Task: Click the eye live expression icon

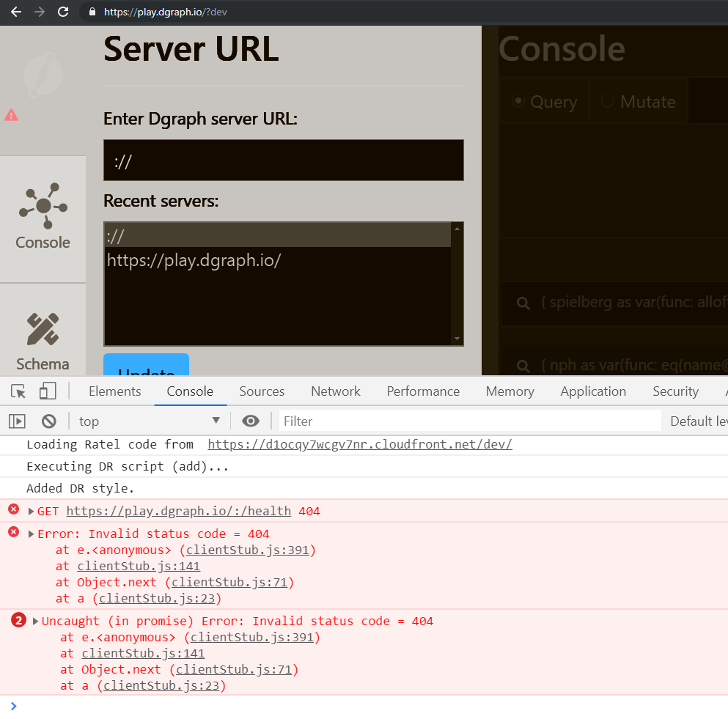Action: pos(251,421)
